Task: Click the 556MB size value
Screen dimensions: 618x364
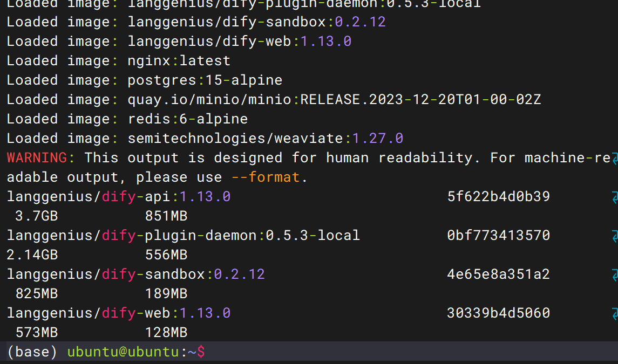Action: (x=166, y=255)
